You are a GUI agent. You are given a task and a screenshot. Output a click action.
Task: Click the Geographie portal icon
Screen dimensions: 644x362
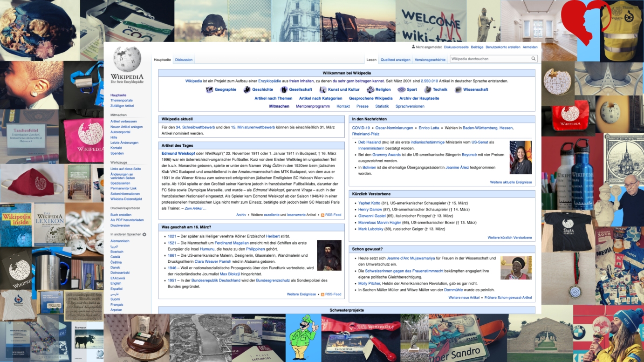click(209, 89)
